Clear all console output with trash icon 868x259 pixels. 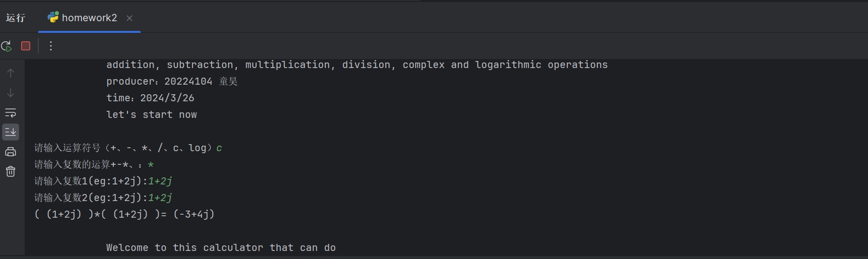(x=11, y=171)
